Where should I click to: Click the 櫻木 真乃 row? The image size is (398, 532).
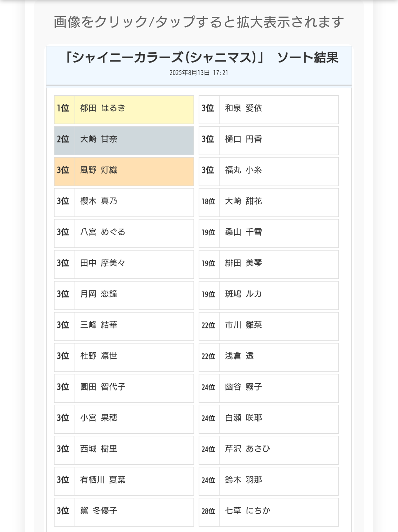click(124, 202)
